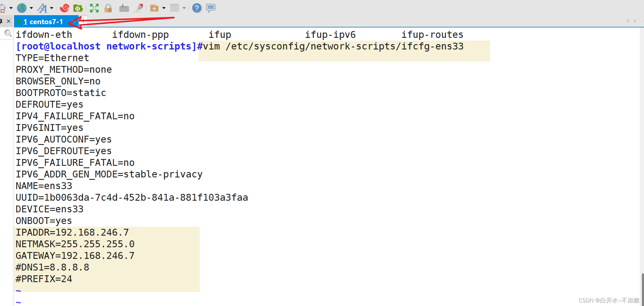Open the globe encoding dropdown arrow

[x=31, y=8]
